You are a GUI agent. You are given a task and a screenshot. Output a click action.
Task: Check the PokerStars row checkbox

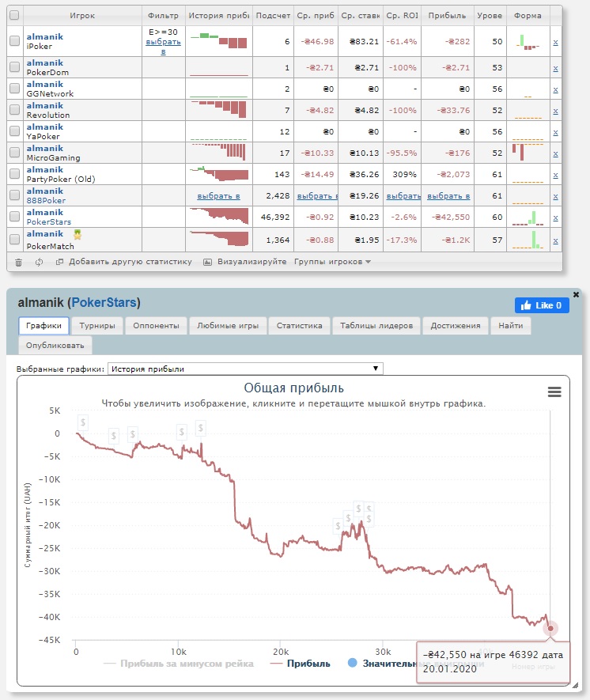(14, 217)
